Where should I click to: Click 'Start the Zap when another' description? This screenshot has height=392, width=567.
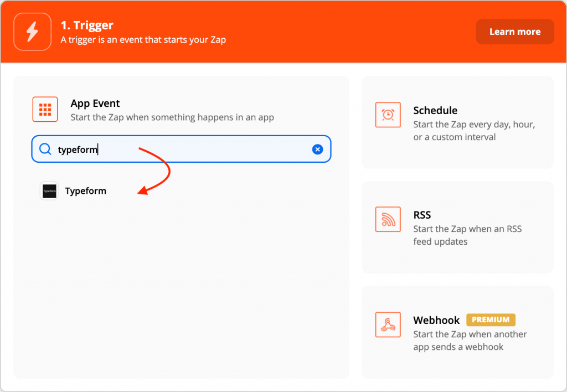pyautogui.click(x=470, y=341)
